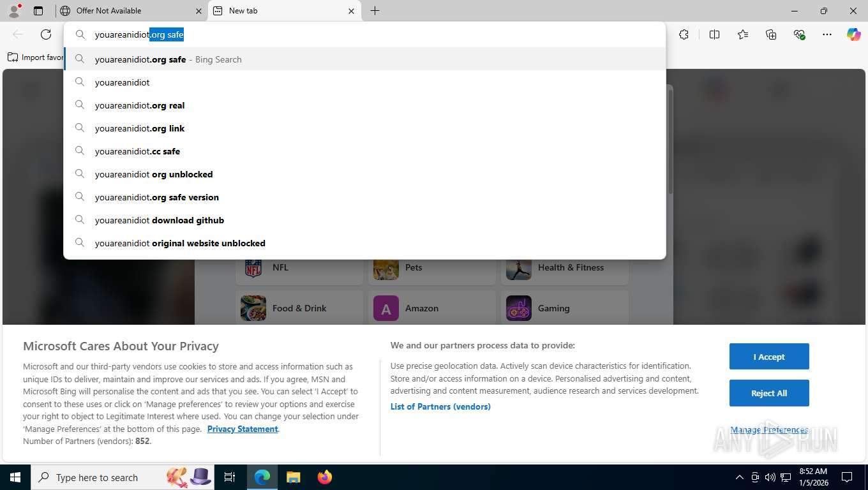Open Task View from the taskbar
Image resolution: width=868 pixels, height=490 pixels.
pyautogui.click(x=230, y=477)
